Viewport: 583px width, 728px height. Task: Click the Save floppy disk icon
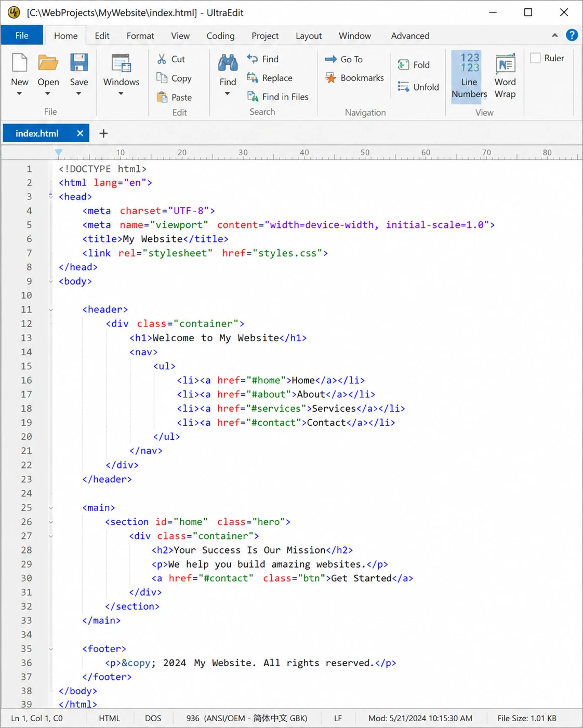coord(79,63)
